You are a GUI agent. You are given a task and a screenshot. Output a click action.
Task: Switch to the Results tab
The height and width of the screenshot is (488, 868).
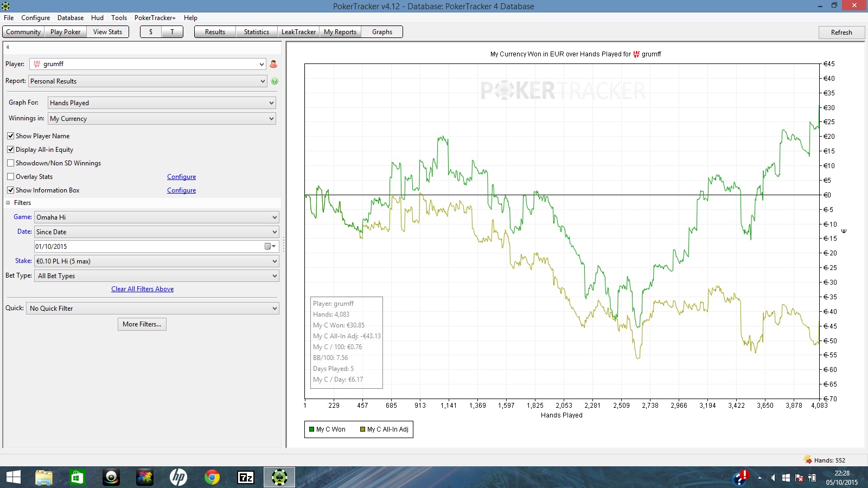[x=215, y=32]
